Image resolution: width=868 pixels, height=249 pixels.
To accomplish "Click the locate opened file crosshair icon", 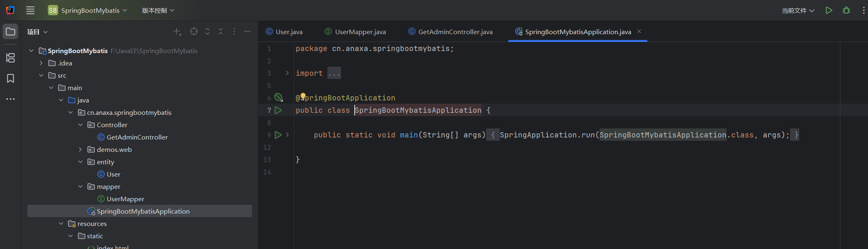I will (x=194, y=32).
